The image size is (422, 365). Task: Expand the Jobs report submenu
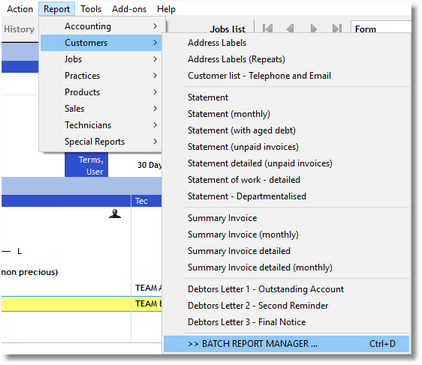pyautogui.click(x=101, y=59)
